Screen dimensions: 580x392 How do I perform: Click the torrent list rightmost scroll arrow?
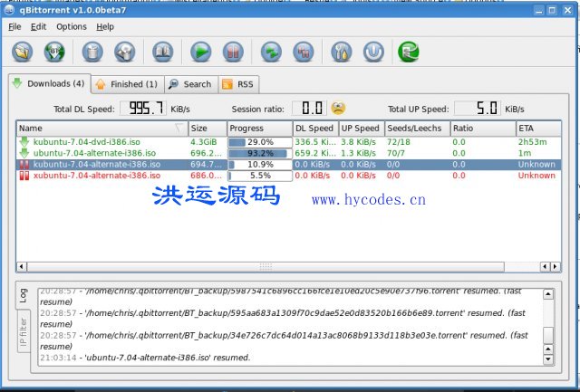pos(555,266)
